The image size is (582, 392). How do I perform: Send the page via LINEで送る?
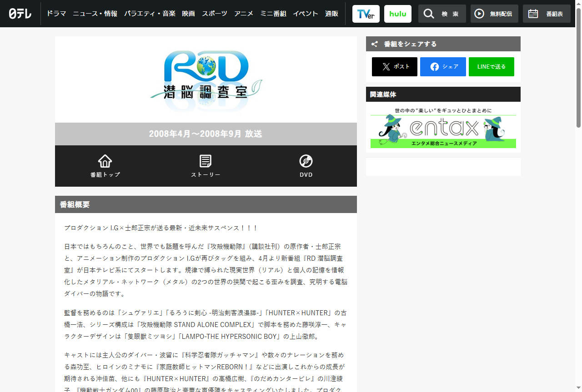492,67
